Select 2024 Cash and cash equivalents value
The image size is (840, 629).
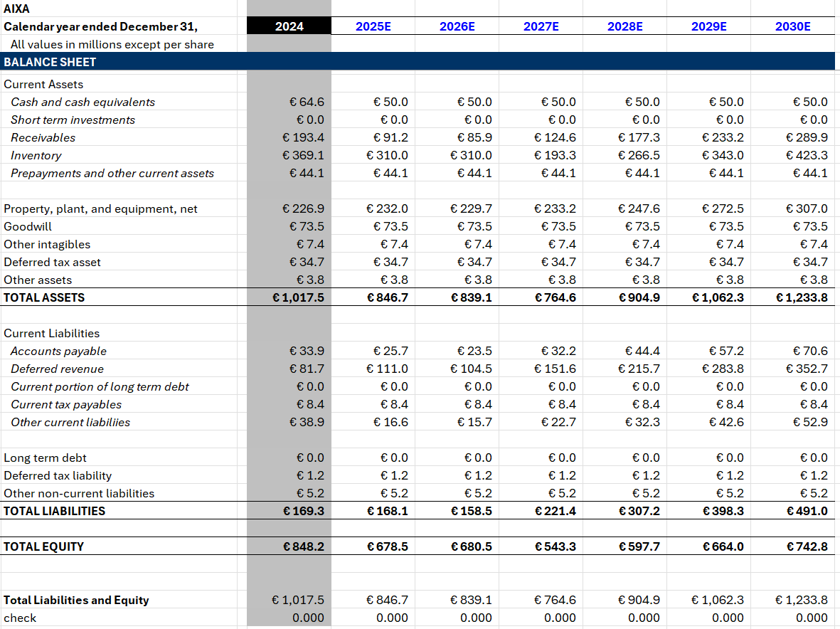pos(307,102)
